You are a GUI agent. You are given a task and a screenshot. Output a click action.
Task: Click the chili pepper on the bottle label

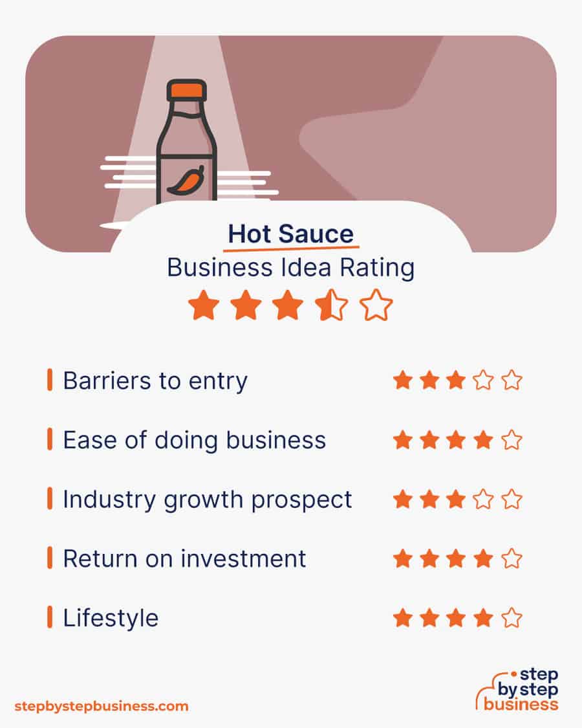[x=186, y=180]
